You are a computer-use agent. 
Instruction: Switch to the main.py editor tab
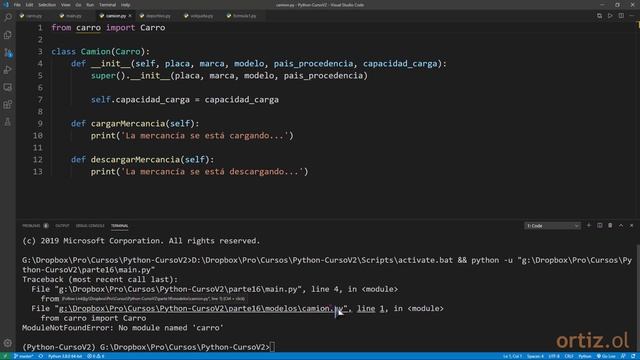(x=74, y=16)
